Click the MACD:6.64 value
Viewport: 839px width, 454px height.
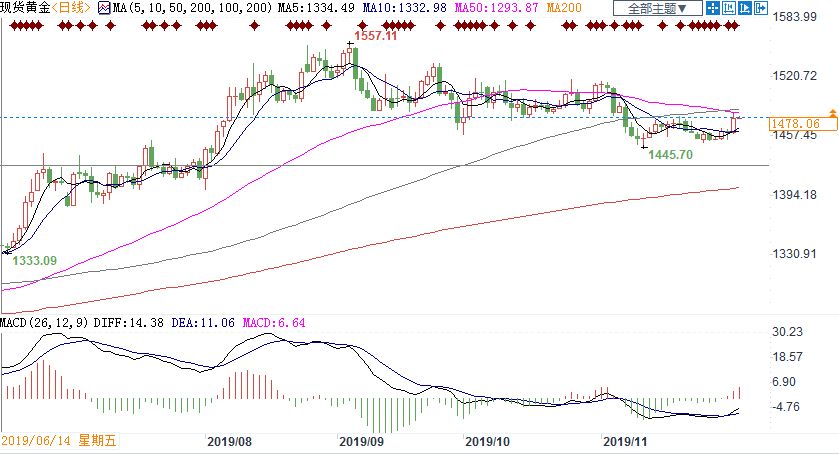click(x=274, y=323)
